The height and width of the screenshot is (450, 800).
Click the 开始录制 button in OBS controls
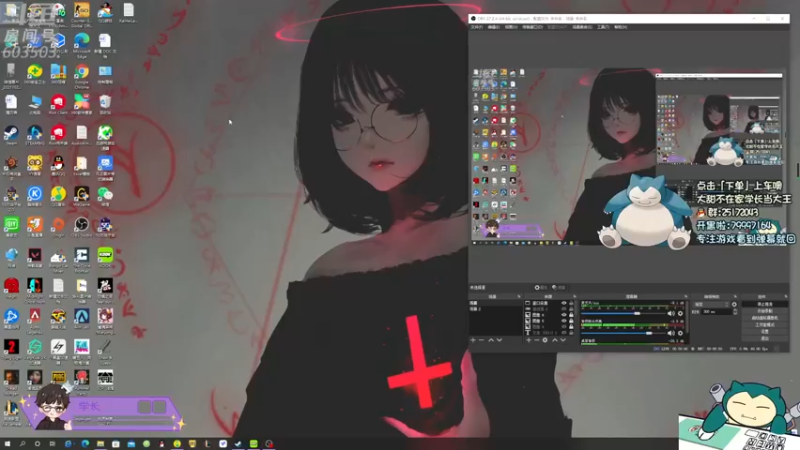[x=765, y=311]
